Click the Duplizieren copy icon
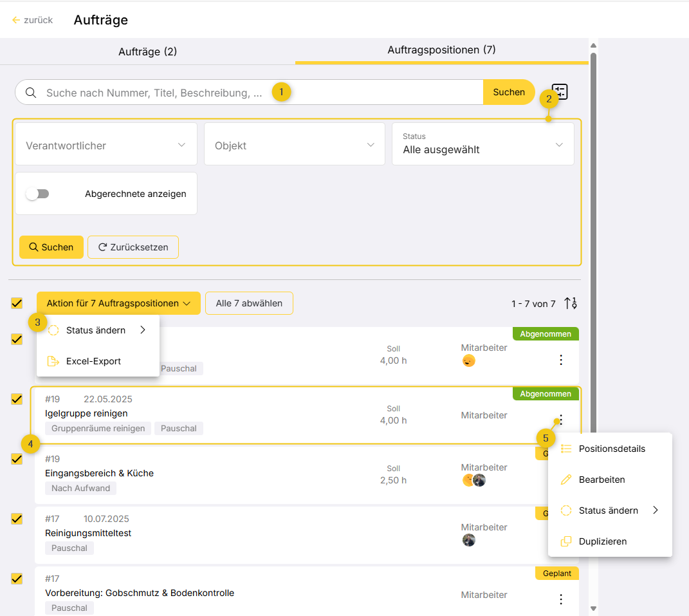Image resolution: width=689 pixels, height=616 pixels. tap(566, 541)
